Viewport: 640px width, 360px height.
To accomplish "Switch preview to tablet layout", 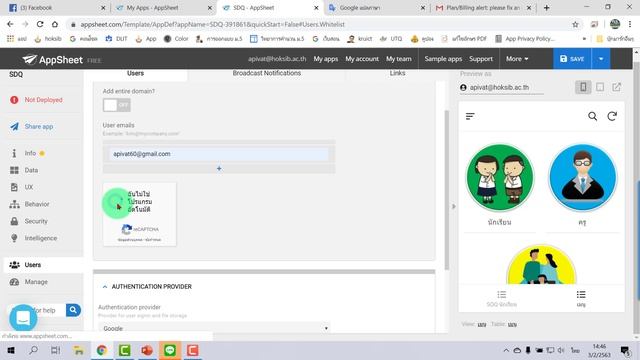I will coord(600,87).
